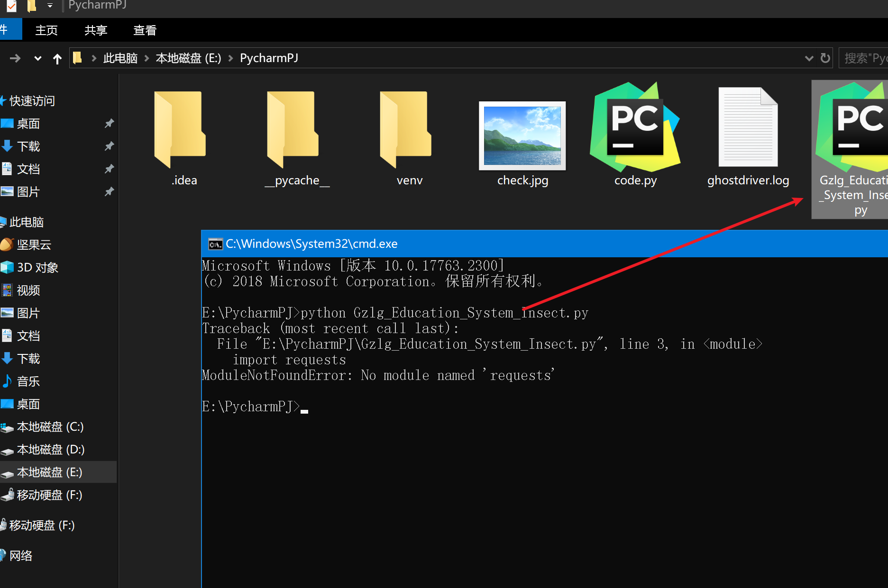Click the 坚果云 nut icon
The image size is (888, 588).
click(7, 244)
